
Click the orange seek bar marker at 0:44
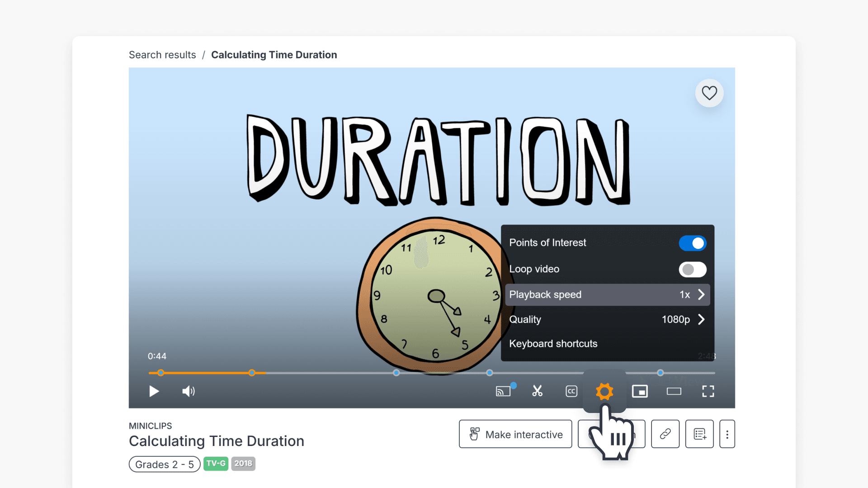pos(160,373)
